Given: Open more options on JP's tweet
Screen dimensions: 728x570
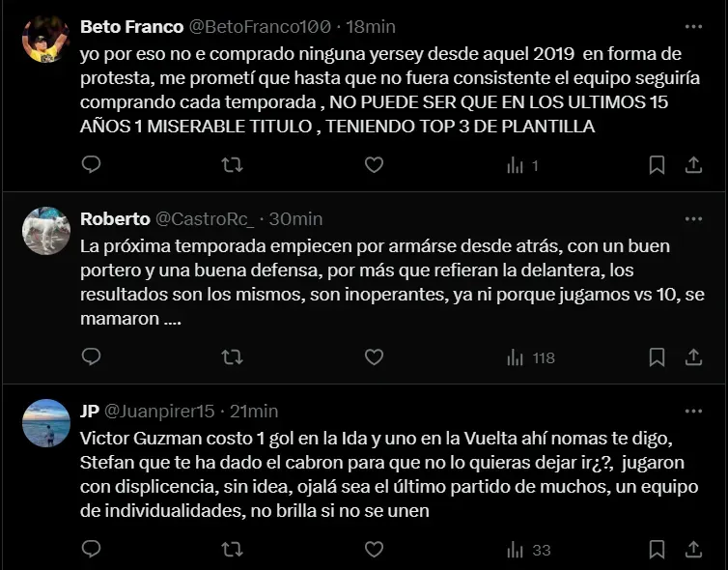Looking at the screenshot, I should pyautogui.click(x=693, y=412).
